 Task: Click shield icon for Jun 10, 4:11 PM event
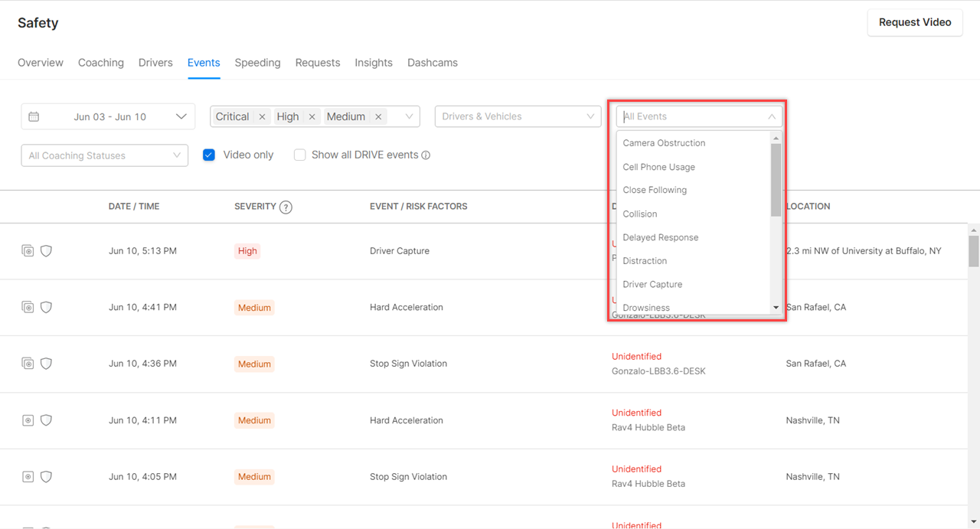46,420
